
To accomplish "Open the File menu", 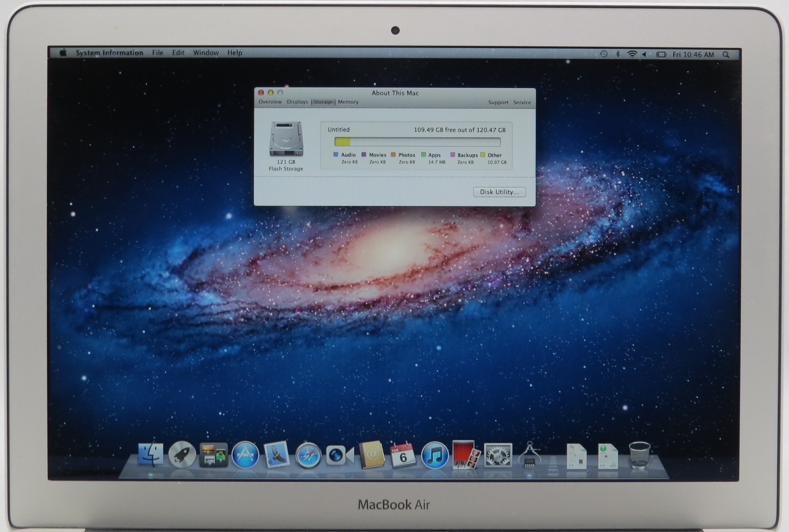I will 158,53.
